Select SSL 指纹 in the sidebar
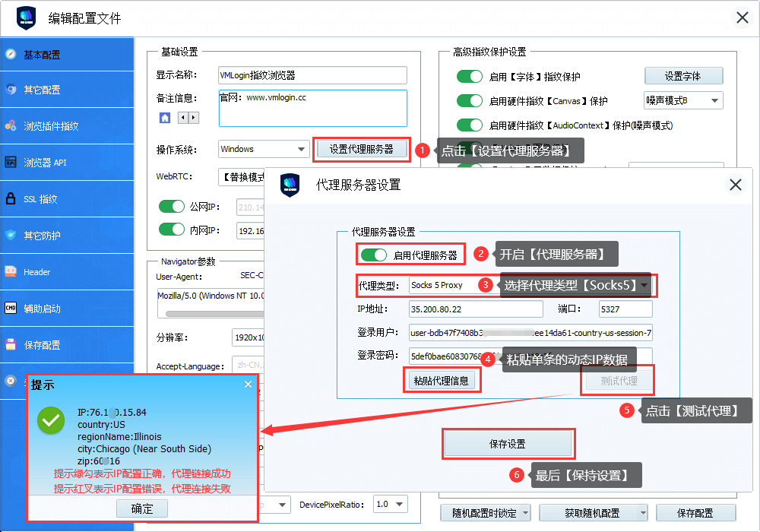The height and width of the screenshot is (532, 760). point(67,198)
